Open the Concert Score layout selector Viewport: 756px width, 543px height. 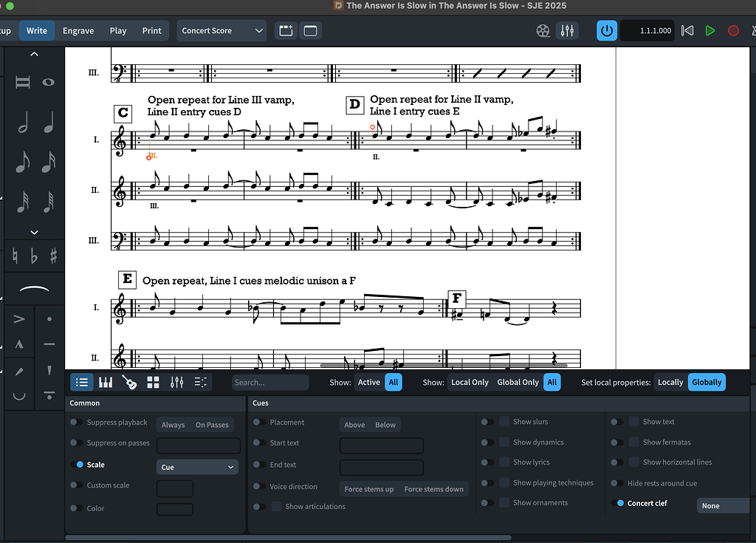click(221, 30)
